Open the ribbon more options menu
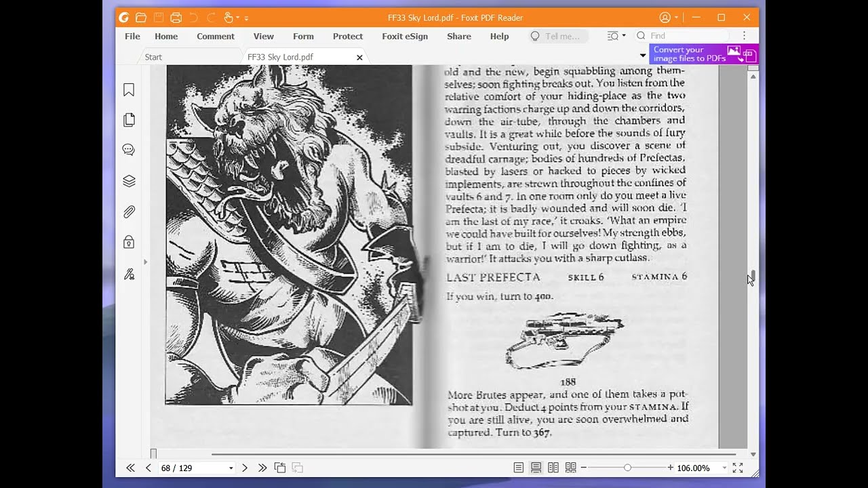 744,36
